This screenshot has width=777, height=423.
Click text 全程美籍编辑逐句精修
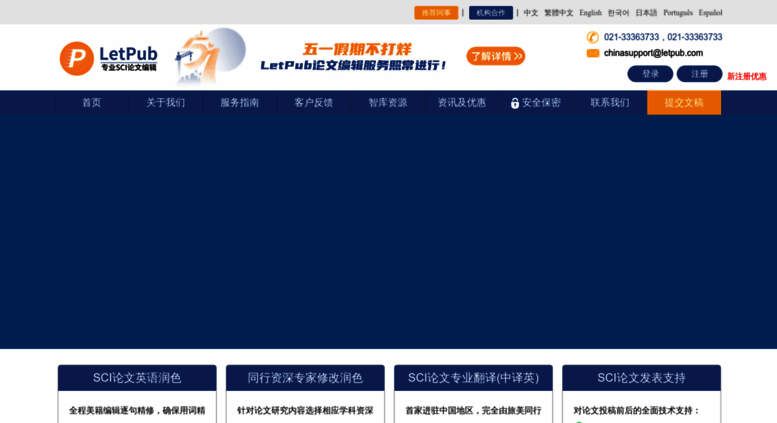point(111,411)
